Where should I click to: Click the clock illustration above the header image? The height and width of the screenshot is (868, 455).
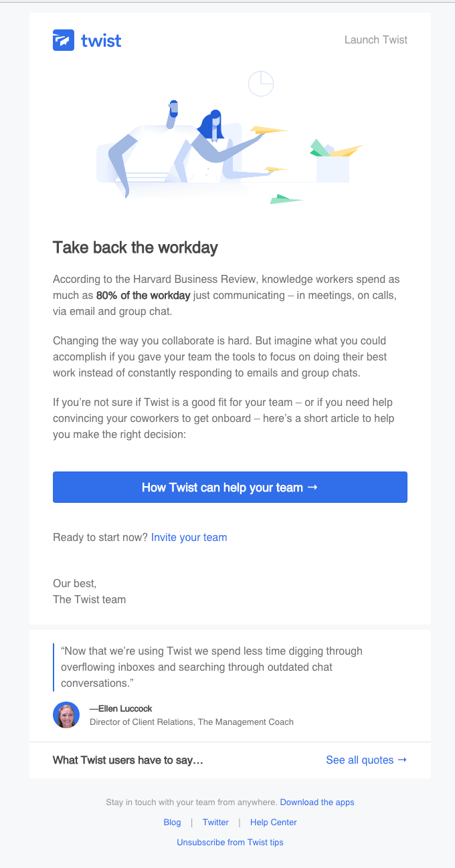point(261,84)
